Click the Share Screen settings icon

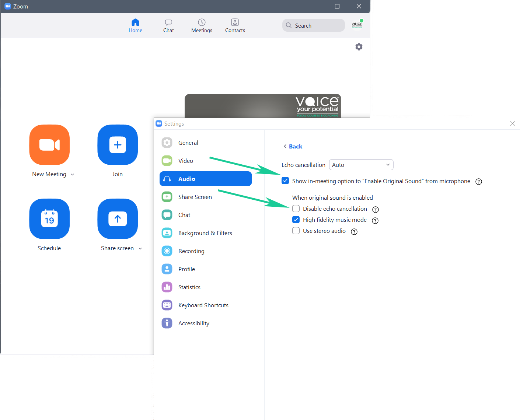pyautogui.click(x=167, y=197)
